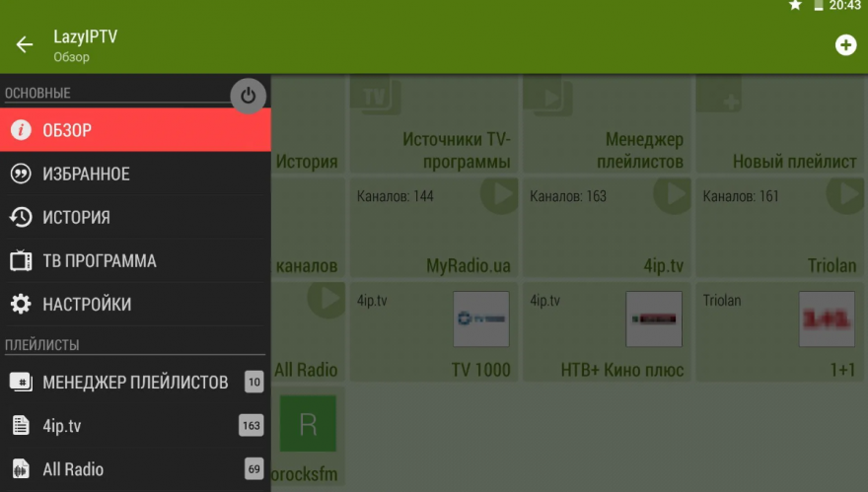Click the 163 badge on 4ip.tv row
Viewport: 868px width, 492px height.
(252, 426)
